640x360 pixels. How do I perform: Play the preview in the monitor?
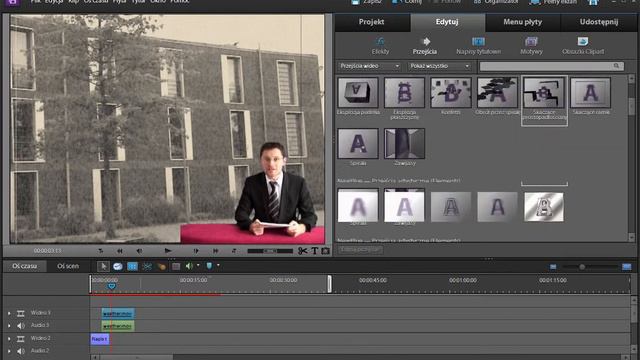pyautogui.click(x=168, y=251)
